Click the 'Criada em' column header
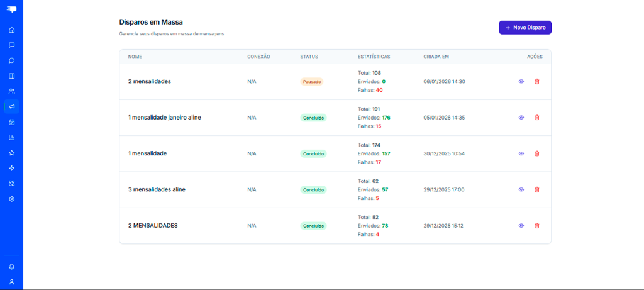 pos(436,57)
